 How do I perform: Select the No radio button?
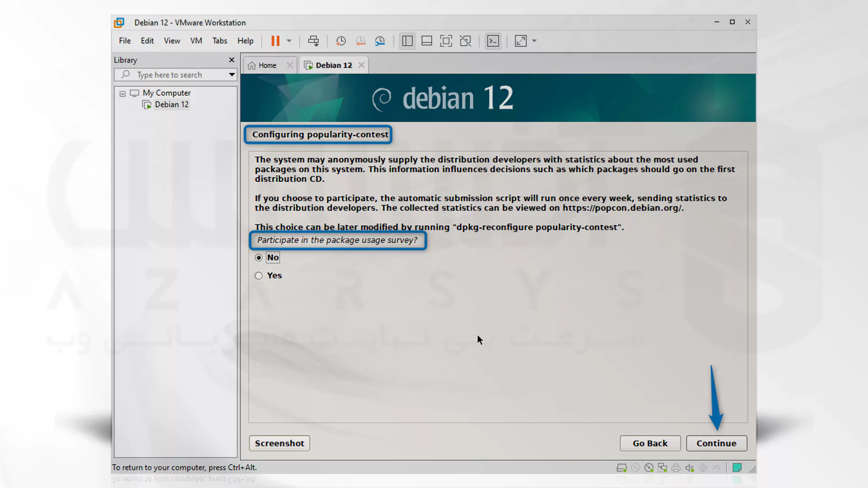[x=258, y=258]
